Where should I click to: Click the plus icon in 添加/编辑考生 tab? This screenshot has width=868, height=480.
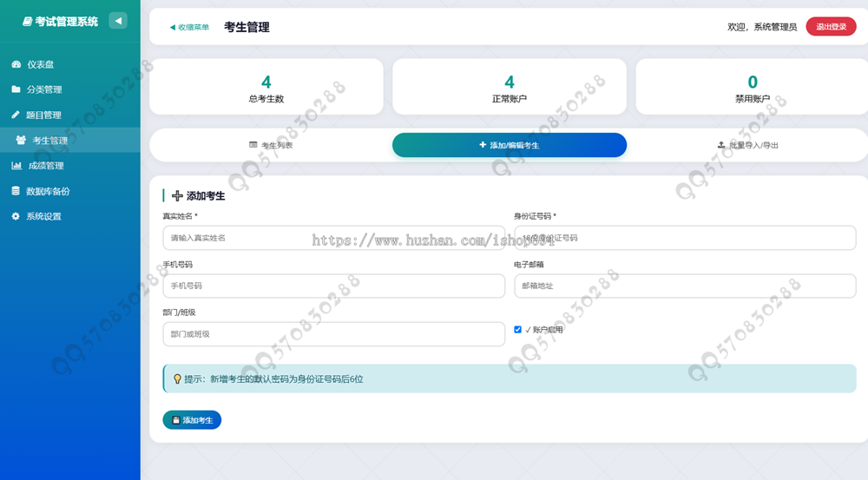pos(483,145)
